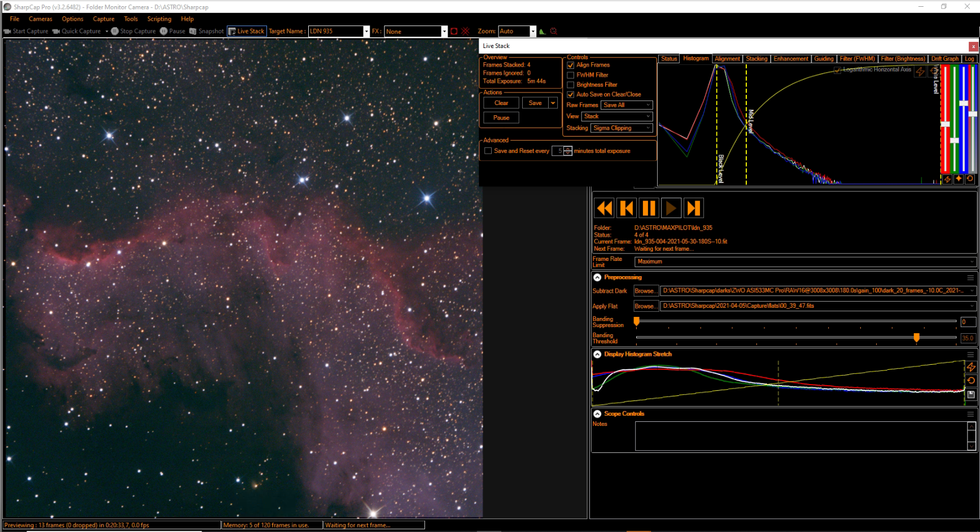980x532 pixels.
Task: Click Browse for Apply Flat
Action: click(x=646, y=306)
